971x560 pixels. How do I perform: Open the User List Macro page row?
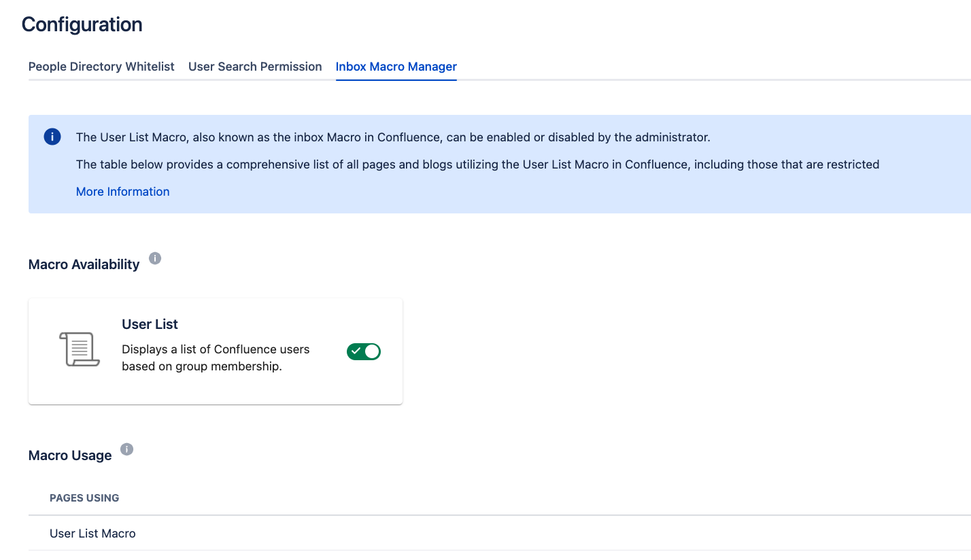(x=92, y=533)
